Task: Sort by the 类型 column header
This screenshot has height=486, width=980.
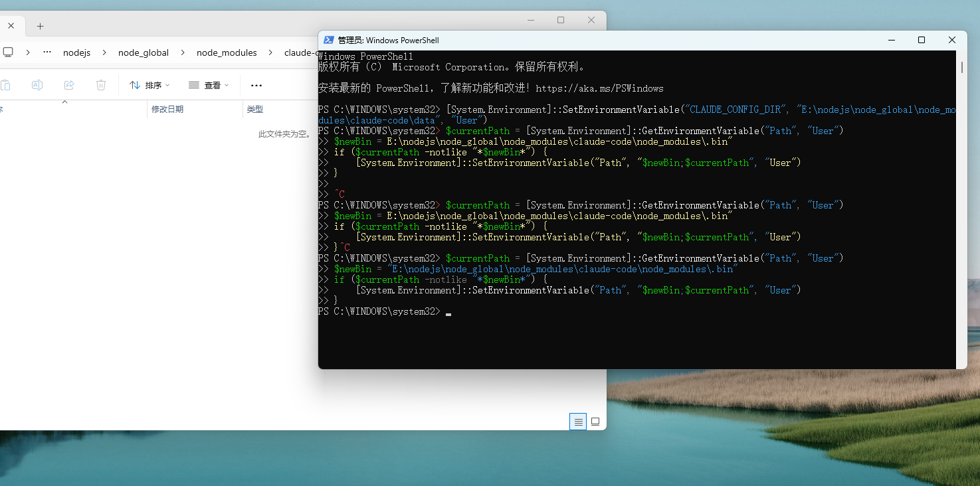Action: [x=255, y=109]
